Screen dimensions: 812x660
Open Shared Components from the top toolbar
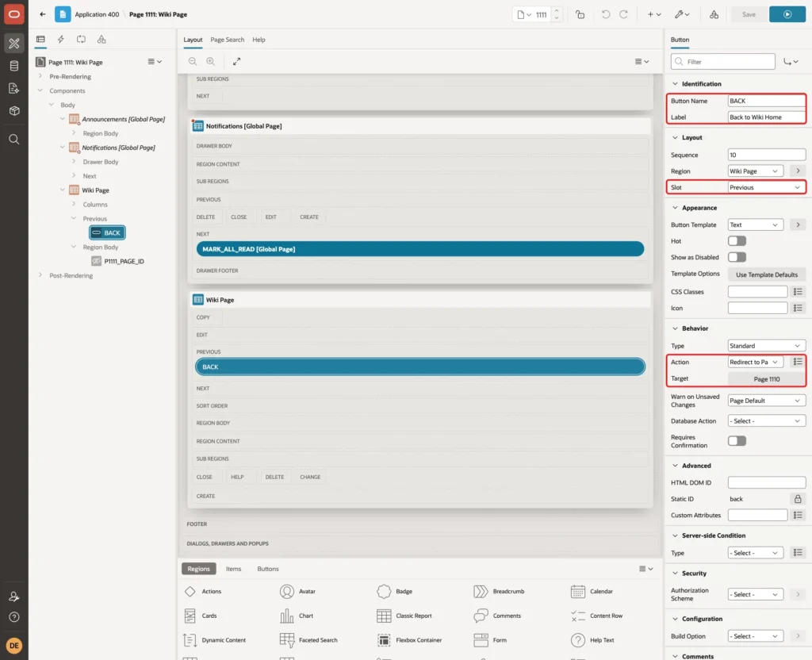[714, 14]
